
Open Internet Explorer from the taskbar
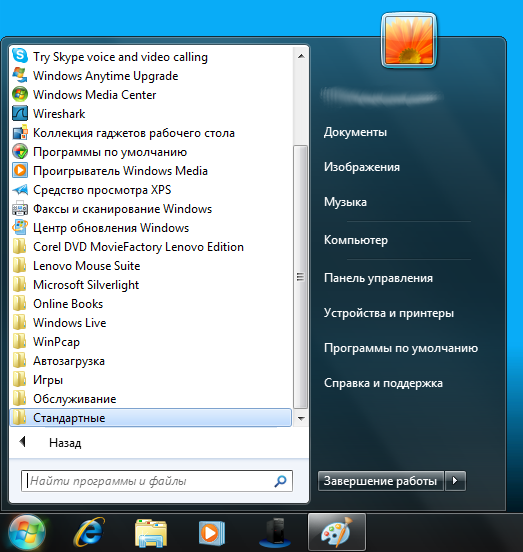coord(89,533)
